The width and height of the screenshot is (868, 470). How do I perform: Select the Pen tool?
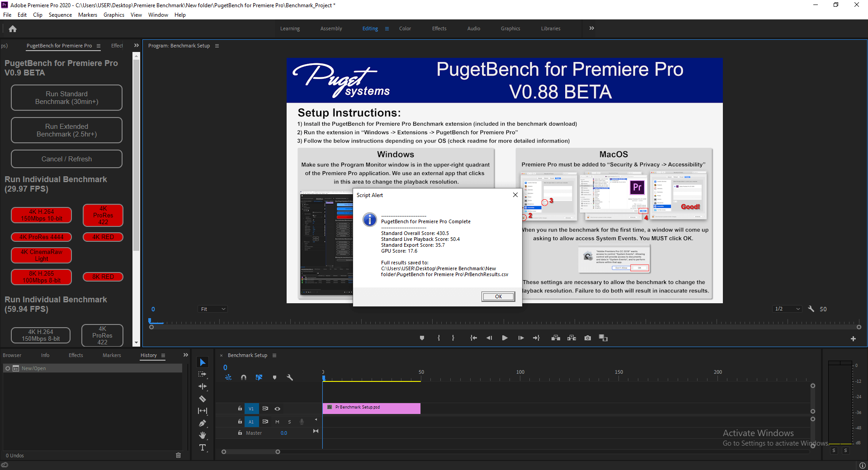tap(203, 423)
